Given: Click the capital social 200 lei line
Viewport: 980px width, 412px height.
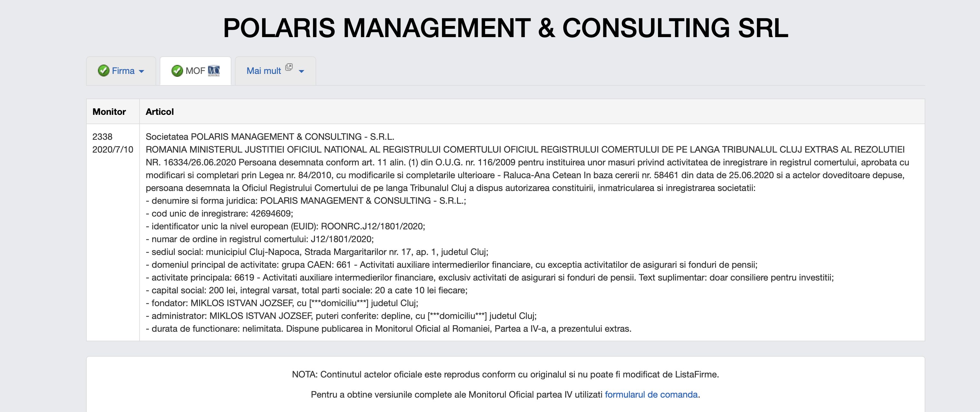Looking at the screenshot, I should coord(307,290).
